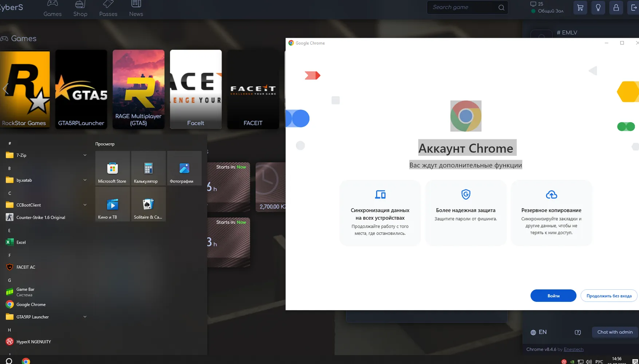Launch the Калькулятор tile

(148, 168)
